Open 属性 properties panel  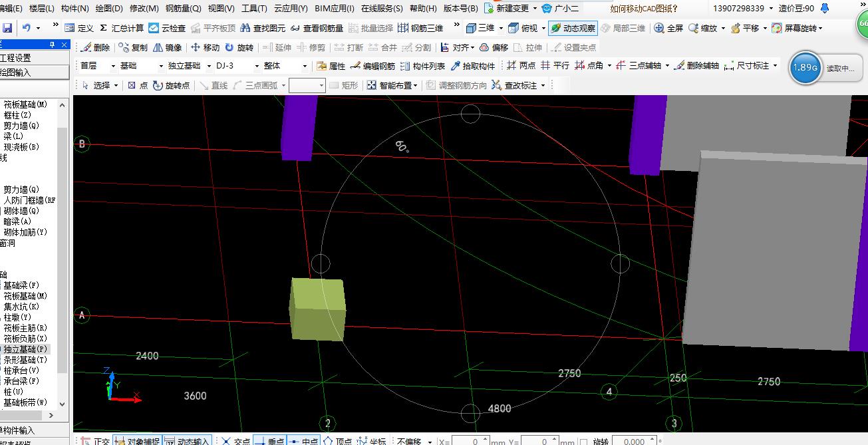pos(331,66)
